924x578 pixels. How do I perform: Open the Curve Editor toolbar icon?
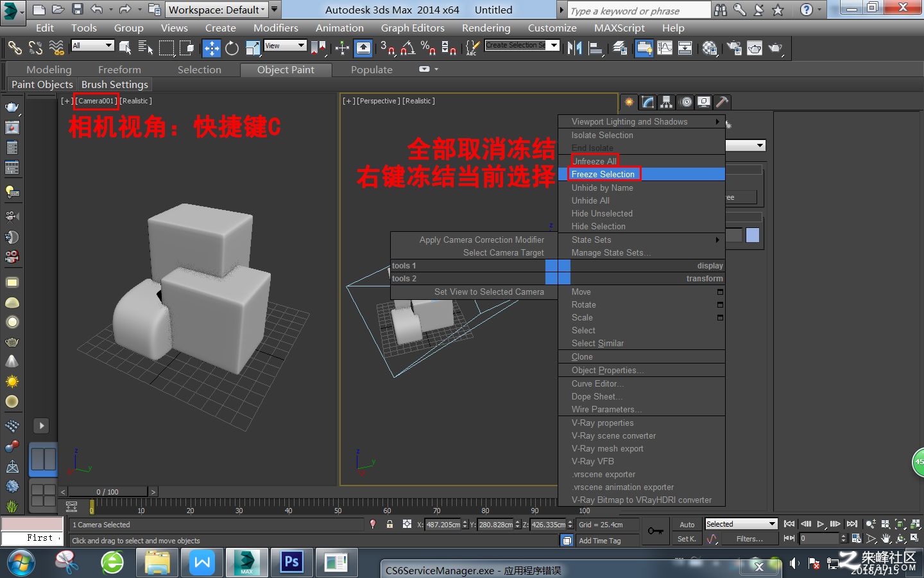(665, 48)
